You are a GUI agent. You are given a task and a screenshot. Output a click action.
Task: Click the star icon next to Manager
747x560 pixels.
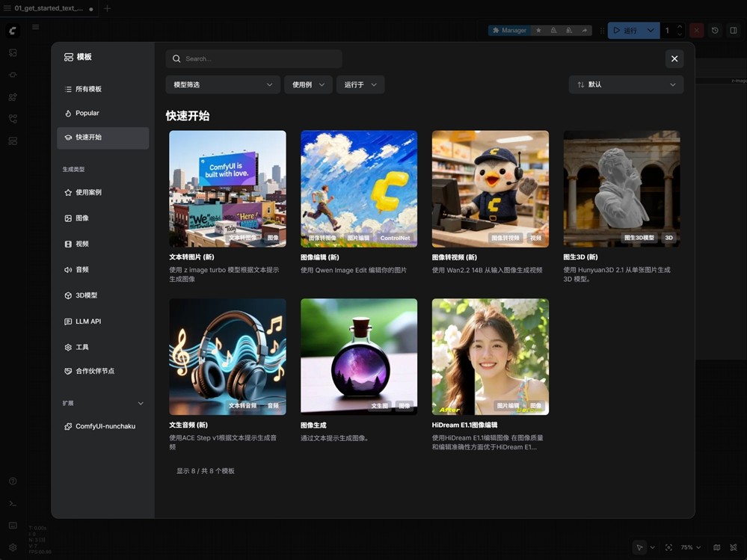(x=538, y=31)
